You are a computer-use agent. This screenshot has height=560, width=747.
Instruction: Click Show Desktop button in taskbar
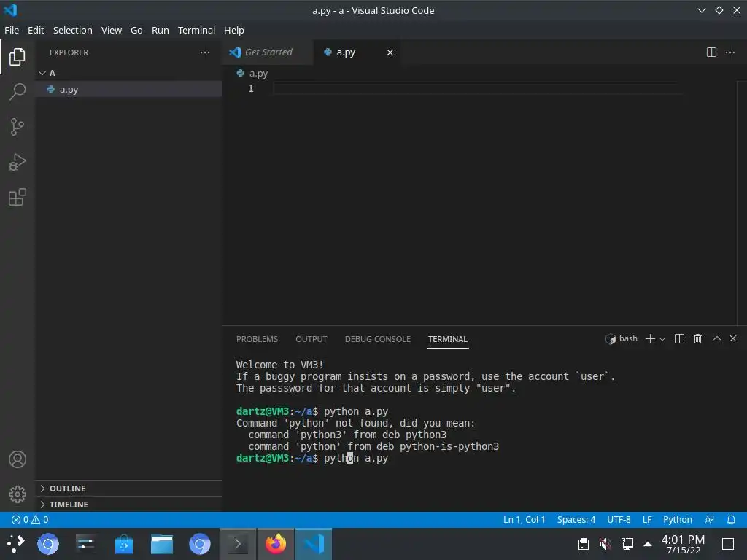coord(728,544)
